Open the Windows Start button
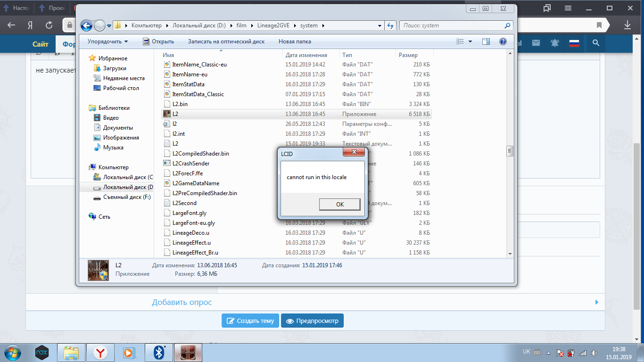 (x=13, y=352)
